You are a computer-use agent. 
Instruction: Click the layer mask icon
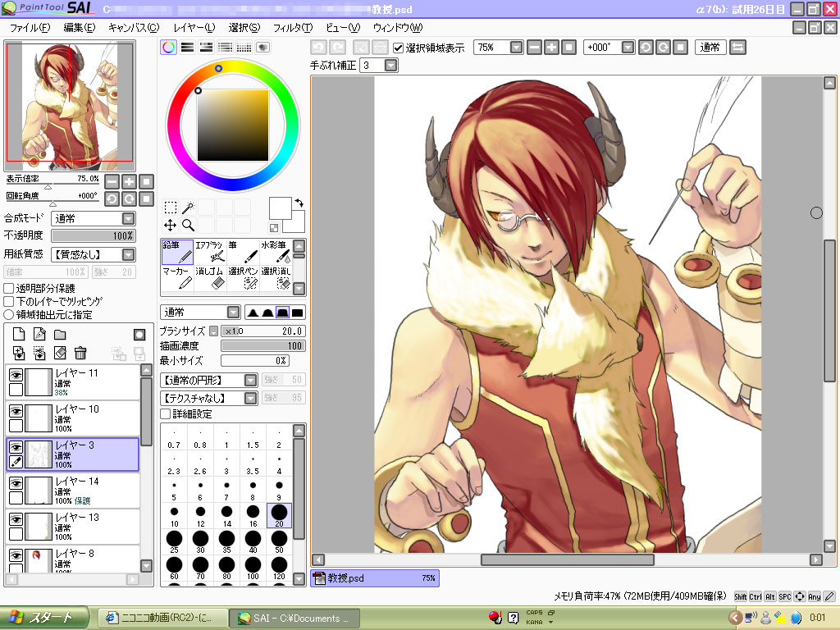point(139,335)
